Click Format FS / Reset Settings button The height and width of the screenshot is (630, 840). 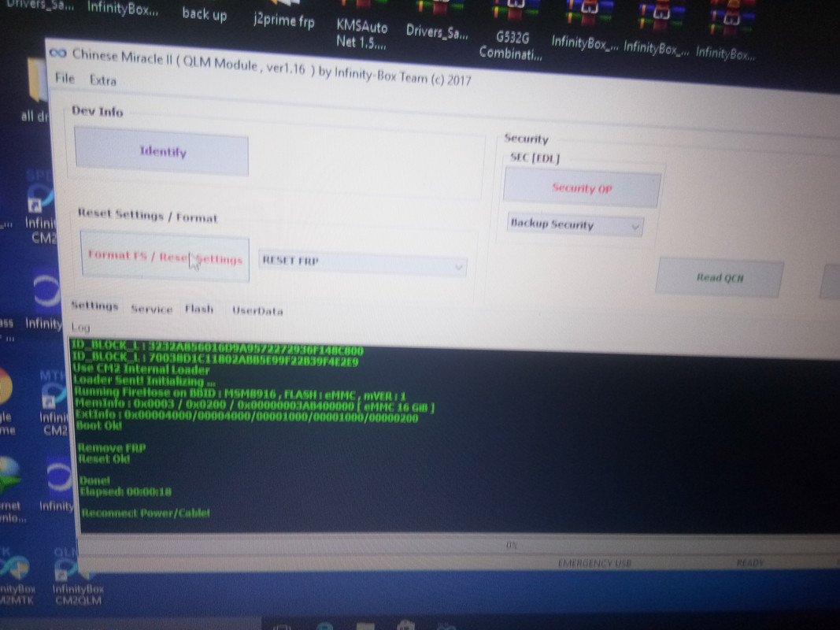pos(165,257)
